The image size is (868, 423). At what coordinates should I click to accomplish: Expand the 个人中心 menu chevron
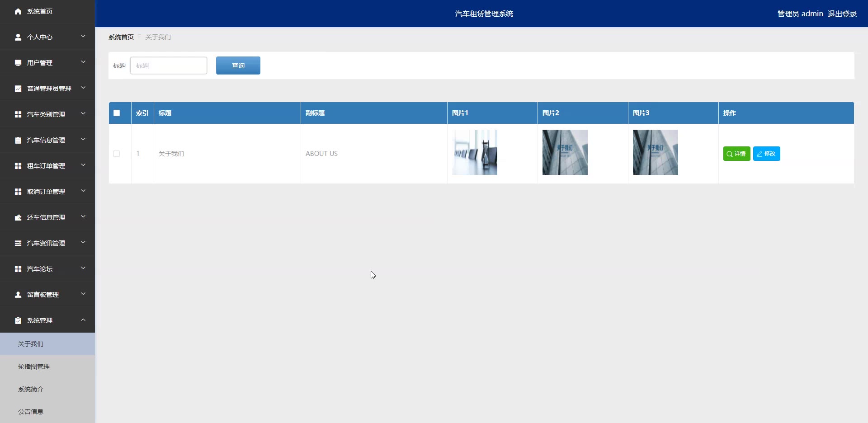(x=83, y=36)
